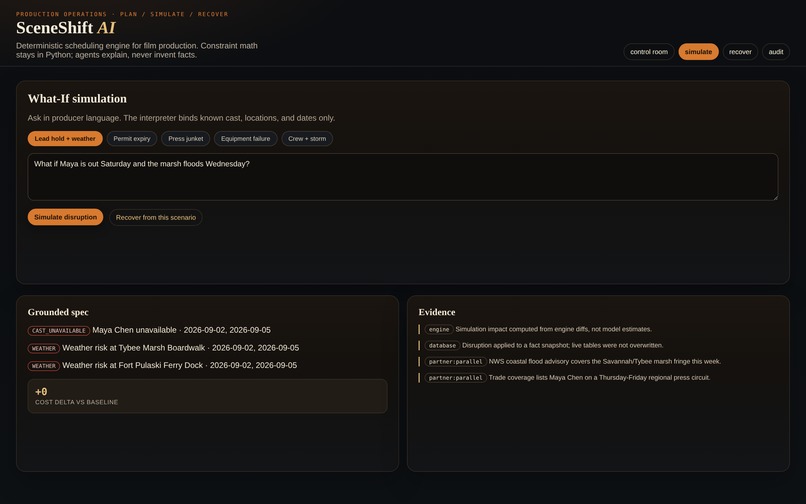Select the 'Equipment failure' preset chip
Image resolution: width=806 pixels, height=504 pixels.
(x=246, y=139)
